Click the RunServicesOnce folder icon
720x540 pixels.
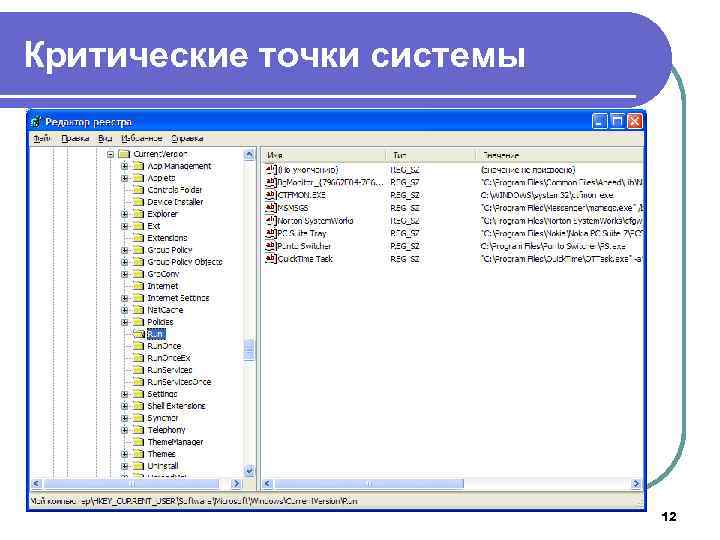[138, 382]
